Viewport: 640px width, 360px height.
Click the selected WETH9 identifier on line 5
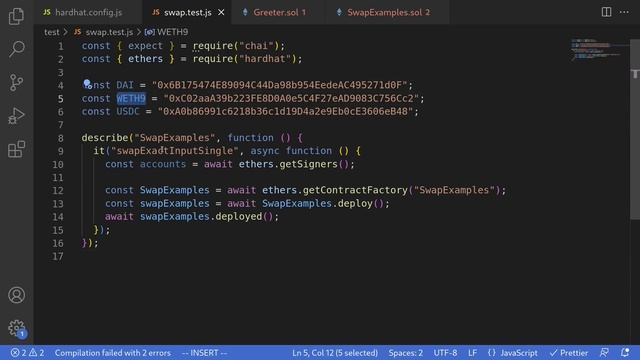coord(131,98)
